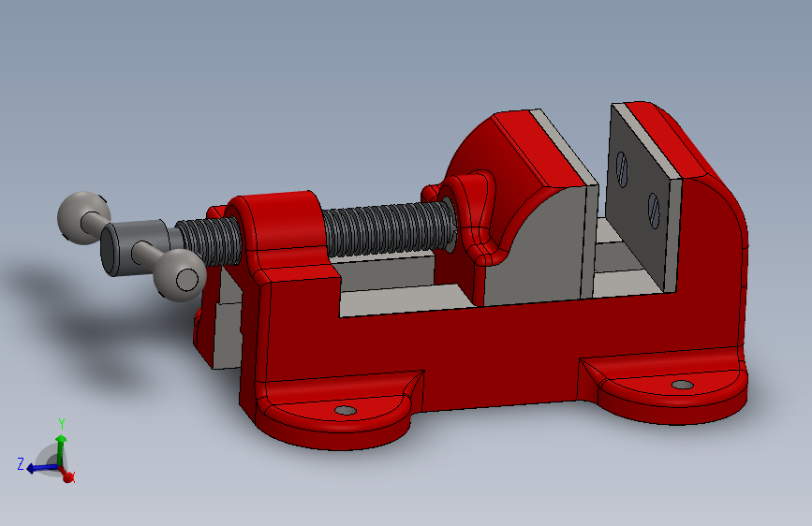
Task: Select the mounting hole on the front-left foot
Action: [x=346, y=411]
